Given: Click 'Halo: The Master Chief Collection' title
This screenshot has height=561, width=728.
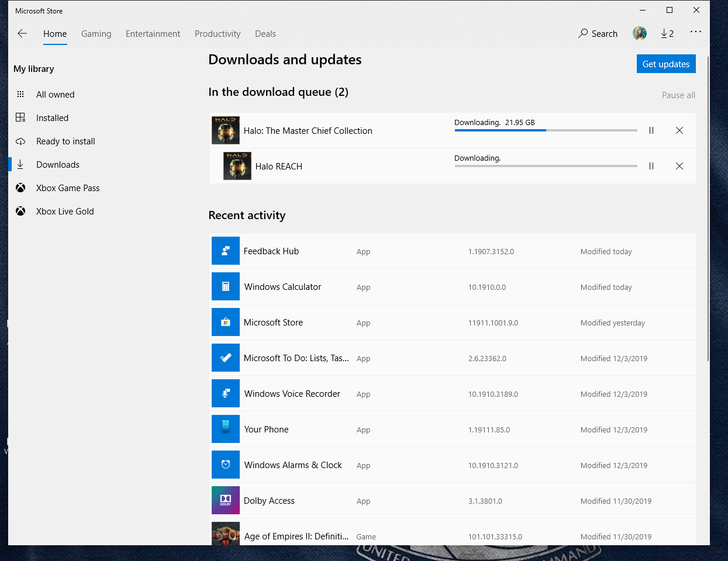Looking at the screenshot, I should 308,131.
